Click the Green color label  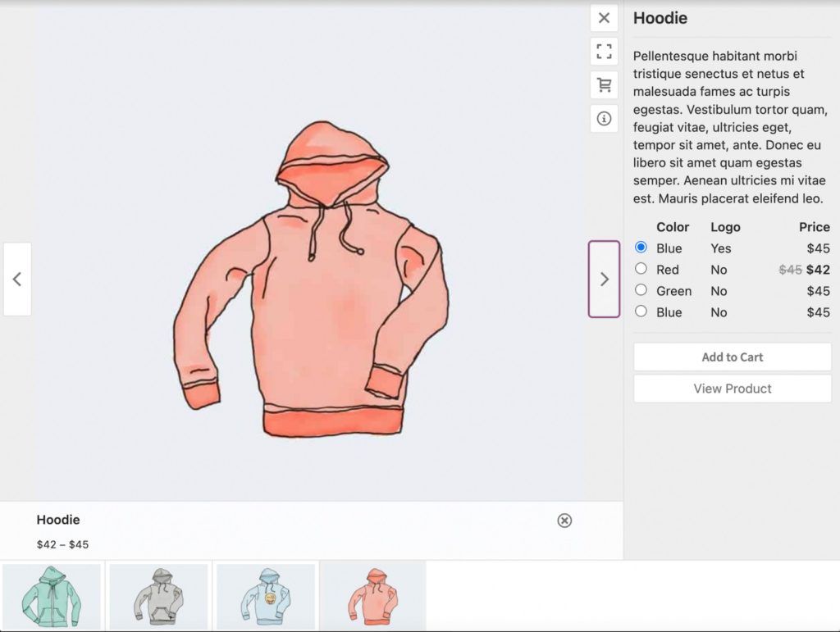click(x=674, y=291)
